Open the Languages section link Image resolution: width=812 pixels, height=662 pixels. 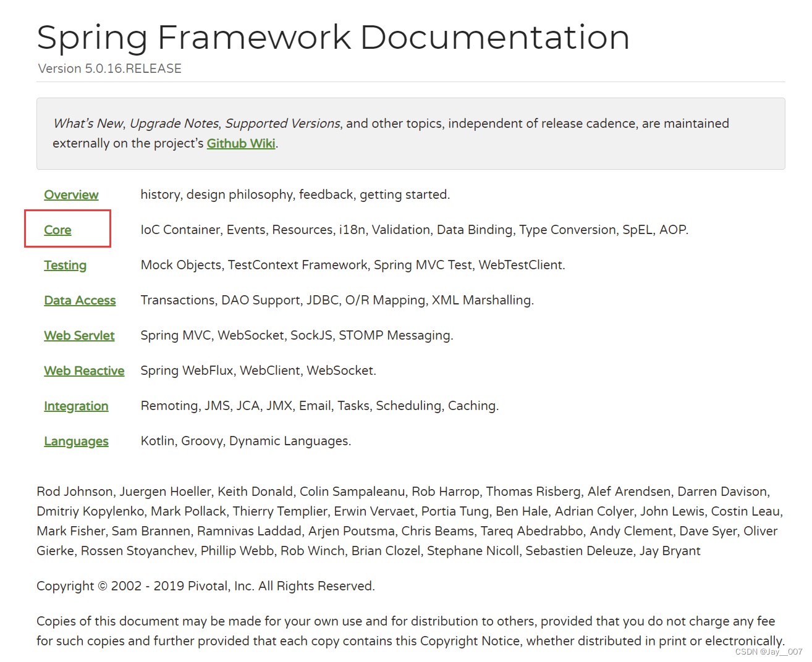pos(76,441)
